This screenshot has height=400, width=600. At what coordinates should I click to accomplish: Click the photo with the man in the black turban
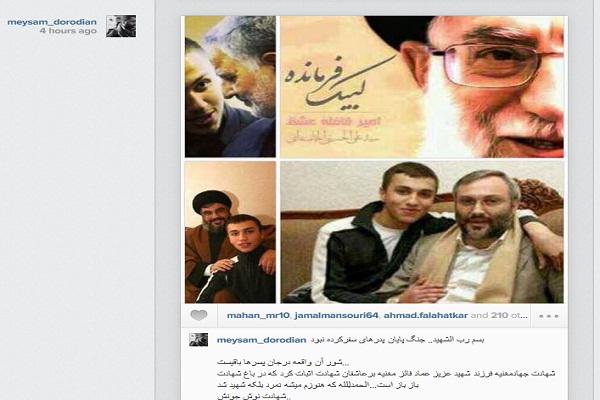(230, 232)
